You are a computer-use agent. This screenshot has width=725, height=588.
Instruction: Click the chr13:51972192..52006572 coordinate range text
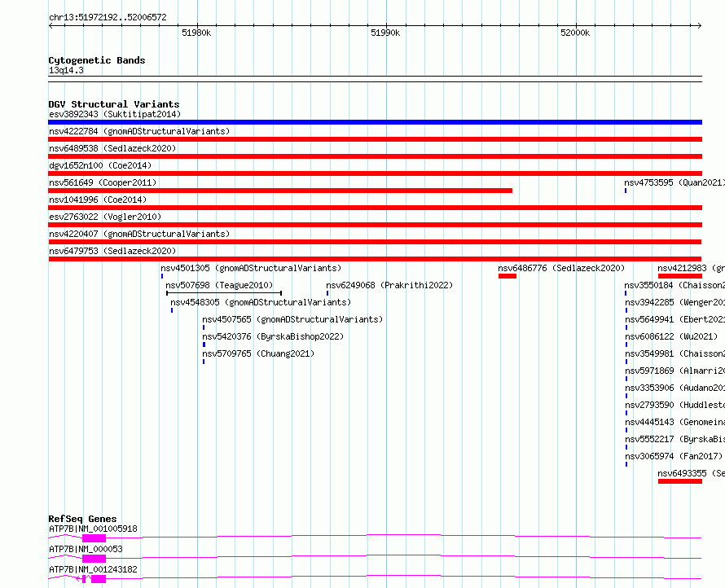(x=108, y=17)
